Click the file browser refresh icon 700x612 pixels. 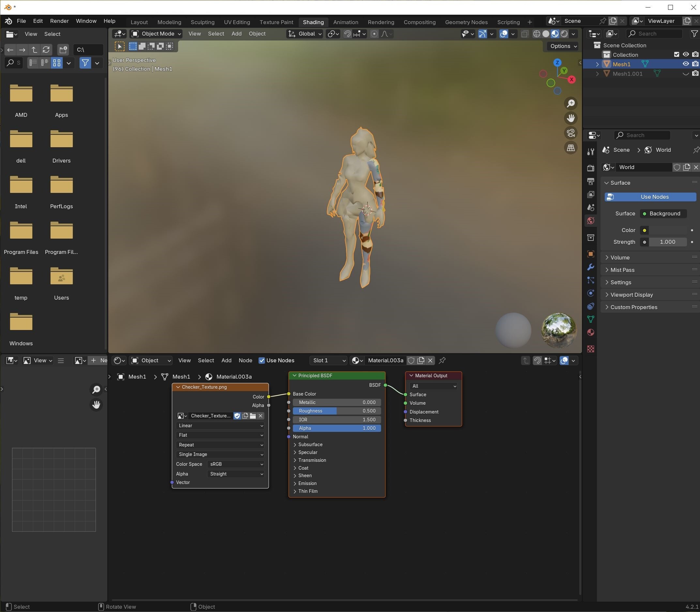point(46,50)
